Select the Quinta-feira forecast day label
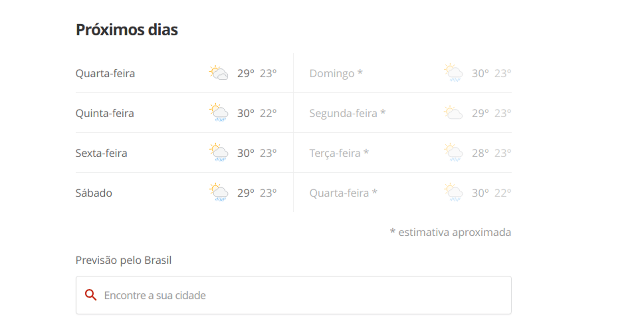The image size is (644, 325). [x=105, y=113]
